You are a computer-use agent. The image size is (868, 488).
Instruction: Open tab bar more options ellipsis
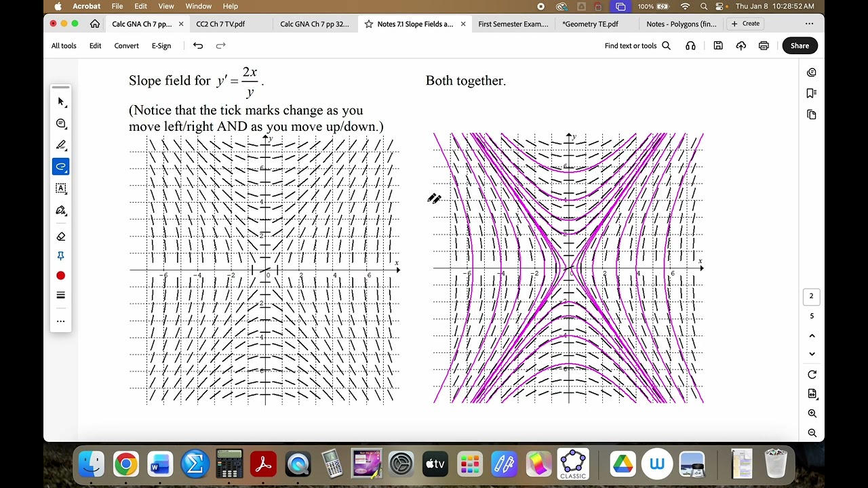coord(809,24)
